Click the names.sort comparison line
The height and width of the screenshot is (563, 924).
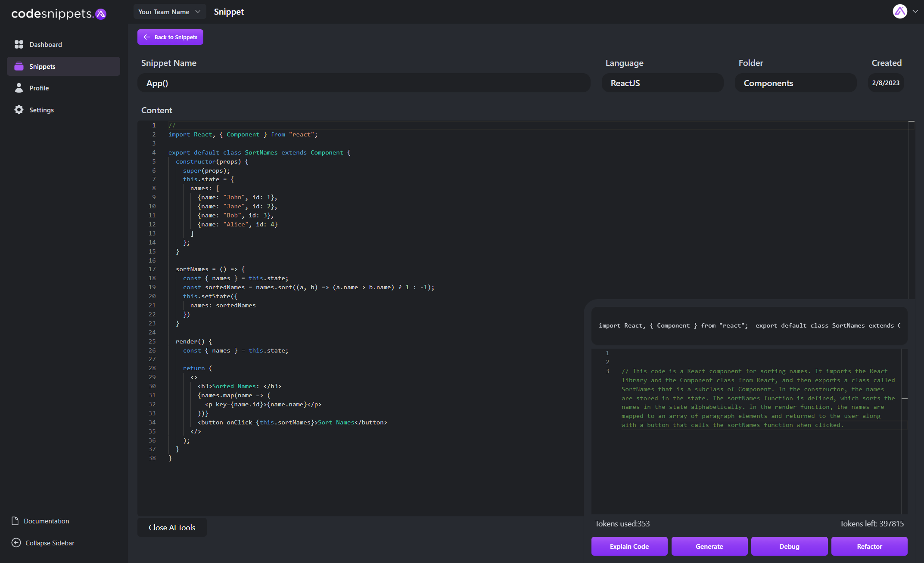pyautogui.click(x=308, y=287)
